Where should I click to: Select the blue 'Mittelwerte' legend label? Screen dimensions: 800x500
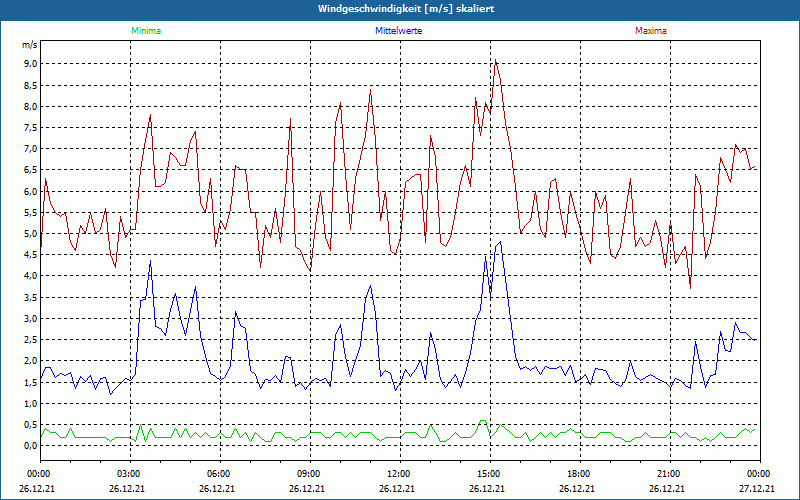click(x=398, y=31)
